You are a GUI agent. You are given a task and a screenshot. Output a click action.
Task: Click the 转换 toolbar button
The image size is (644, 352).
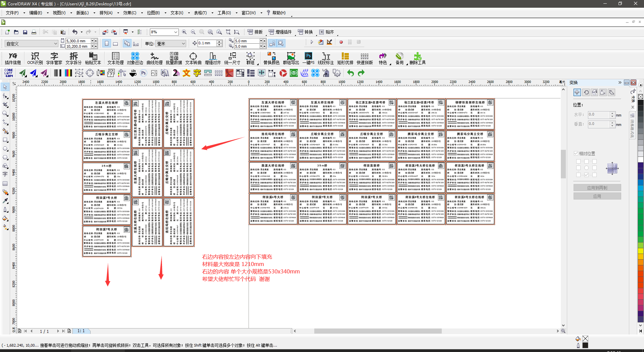click(x=306, y=32)
